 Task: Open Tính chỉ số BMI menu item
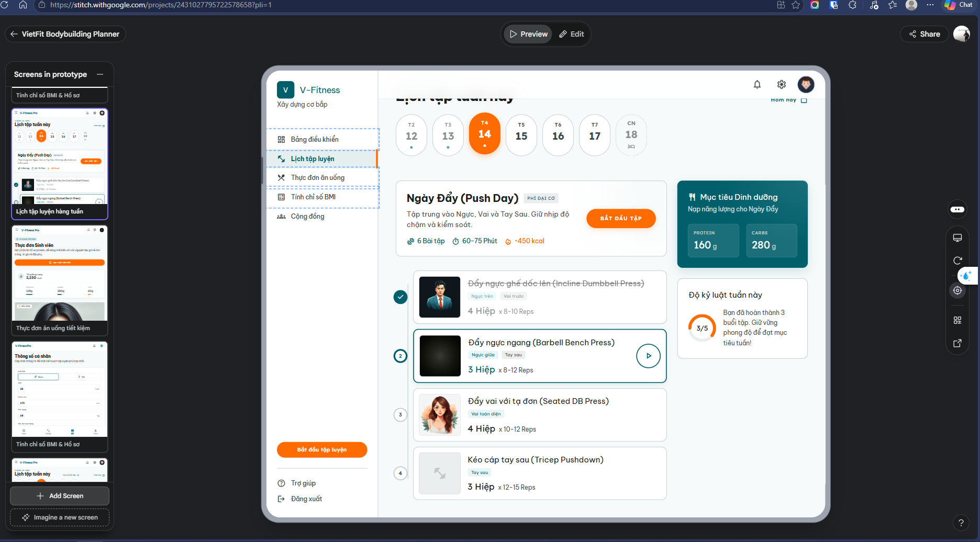(x=322, y=197)
